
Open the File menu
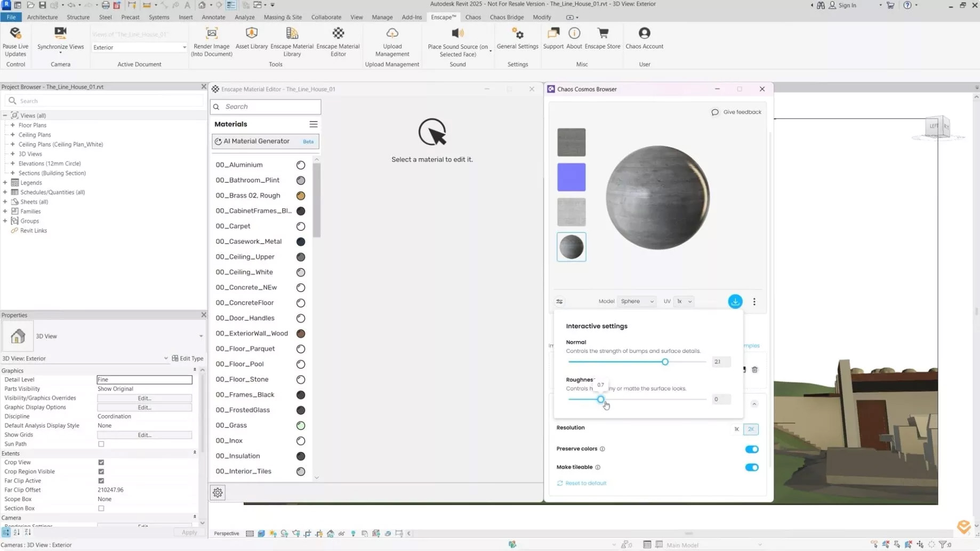(x=11, y=17)
